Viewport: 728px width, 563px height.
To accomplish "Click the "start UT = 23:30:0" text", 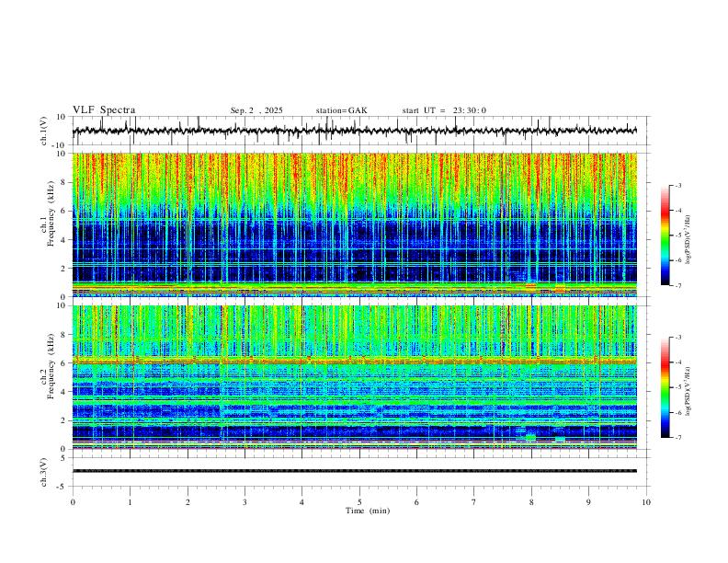I will (444, 110).
